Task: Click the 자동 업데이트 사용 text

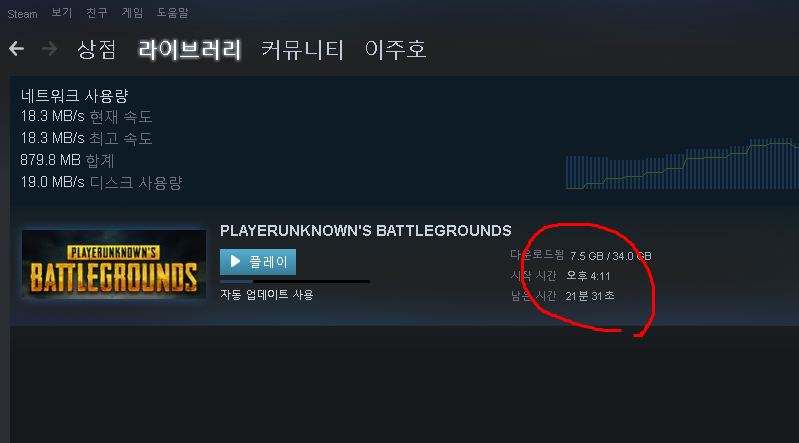Action: tap(267, 295)
